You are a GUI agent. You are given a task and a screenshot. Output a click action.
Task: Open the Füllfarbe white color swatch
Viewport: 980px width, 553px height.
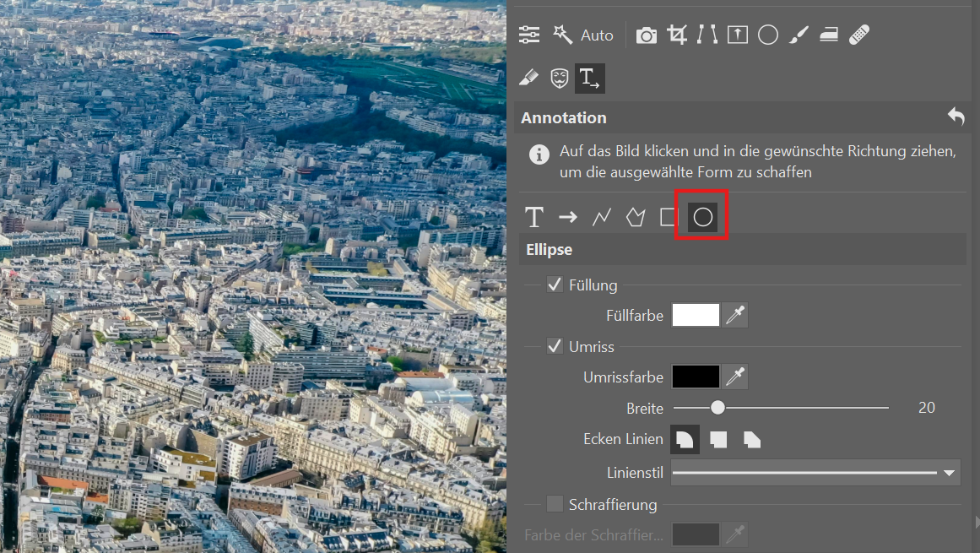[x=696, y=315]
